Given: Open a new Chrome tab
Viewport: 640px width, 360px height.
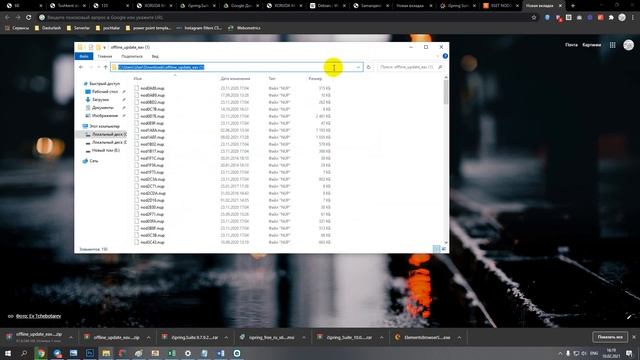Looking at the screenshot, I should point(573,6).
